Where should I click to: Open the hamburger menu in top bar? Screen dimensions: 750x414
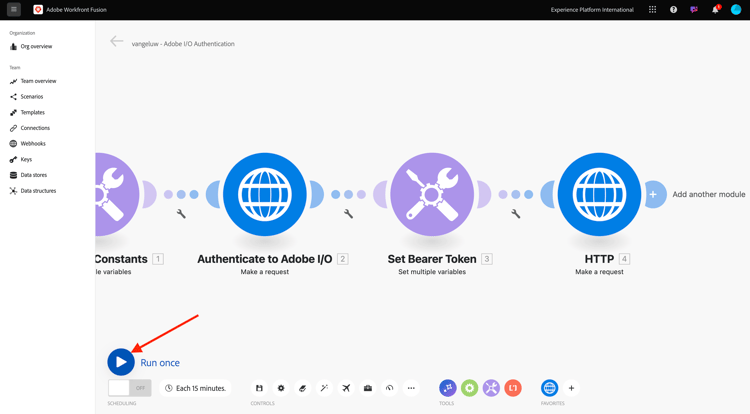point(14,9)
